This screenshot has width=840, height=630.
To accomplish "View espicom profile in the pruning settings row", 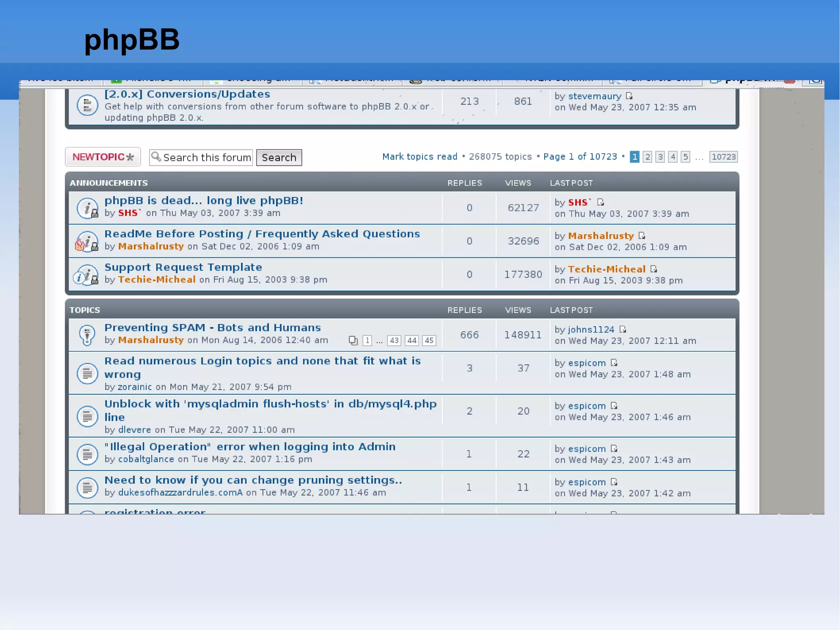I will coord(587,482).
